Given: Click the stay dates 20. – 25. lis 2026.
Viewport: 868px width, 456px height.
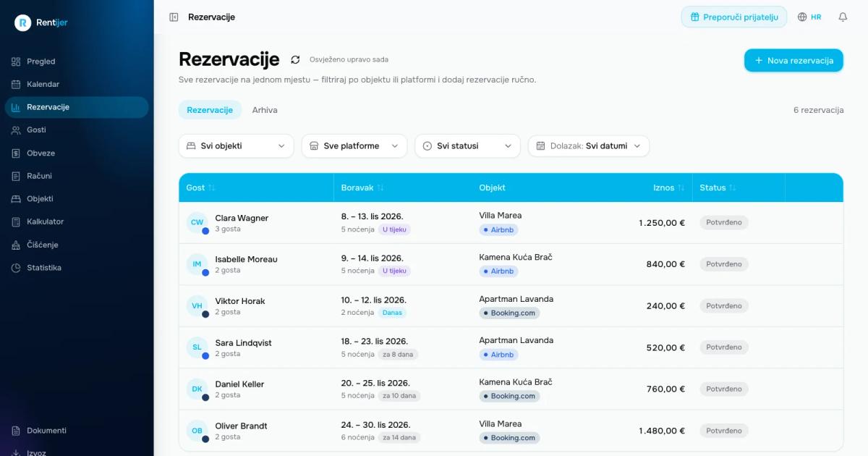Looking at the screenshot, I should pyautogui.click(x=375, y=383).
